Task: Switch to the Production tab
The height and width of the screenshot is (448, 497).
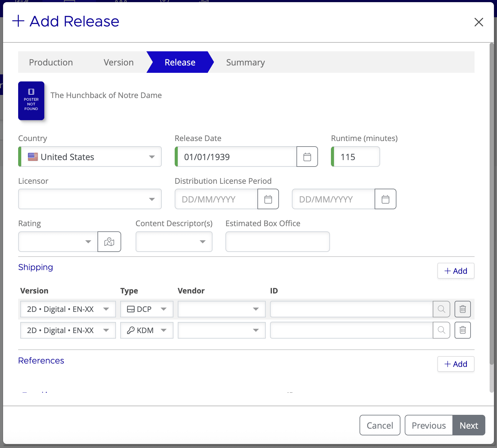Action: [x=51, y=62]
